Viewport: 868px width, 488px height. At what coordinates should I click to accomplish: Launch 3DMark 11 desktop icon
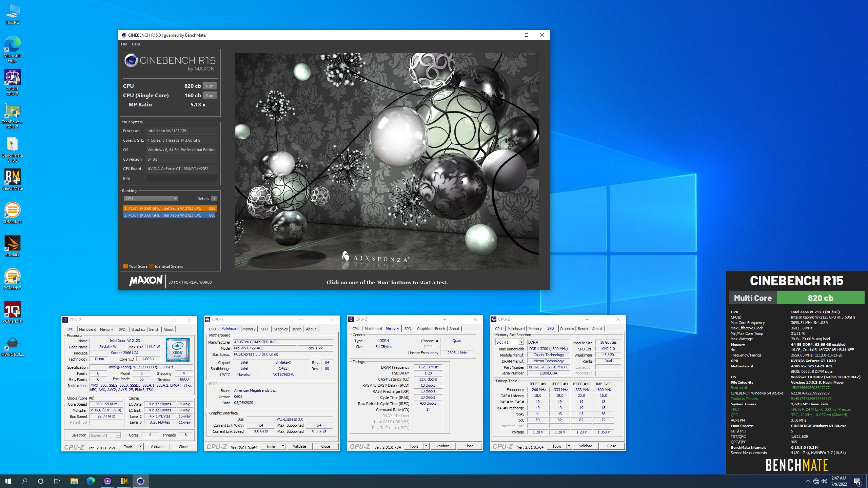click(x=13, y=213)
